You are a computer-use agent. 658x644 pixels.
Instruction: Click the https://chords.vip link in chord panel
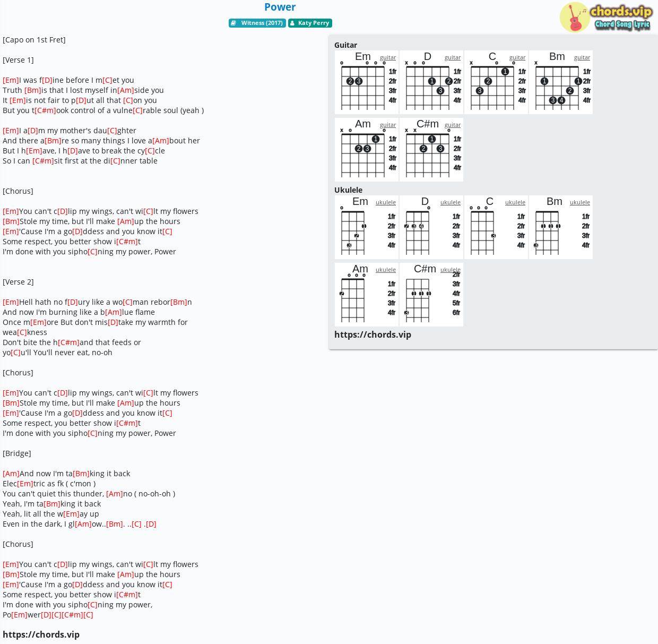point(373,334)
